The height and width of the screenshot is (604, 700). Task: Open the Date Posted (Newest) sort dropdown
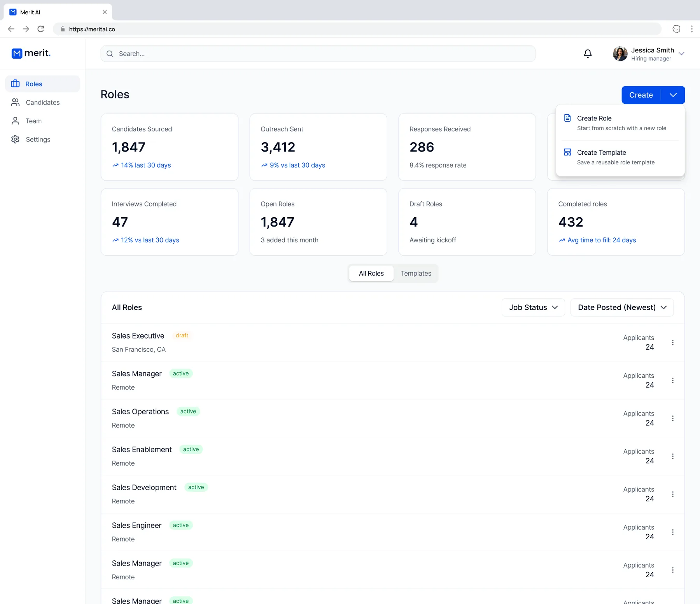(x=622, y=307)
